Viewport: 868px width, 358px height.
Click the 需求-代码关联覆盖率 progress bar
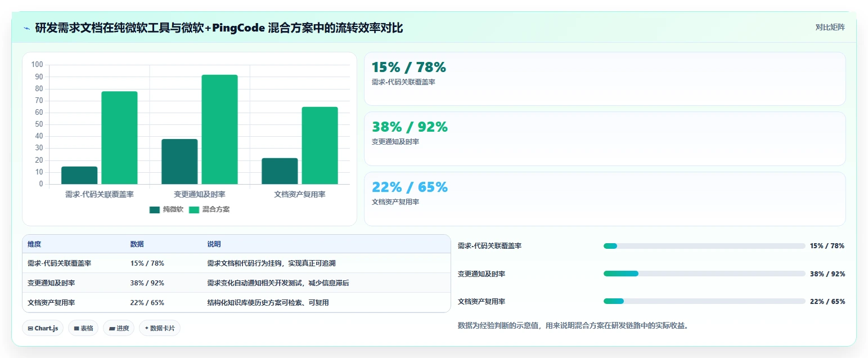click(x=704, y=246)
